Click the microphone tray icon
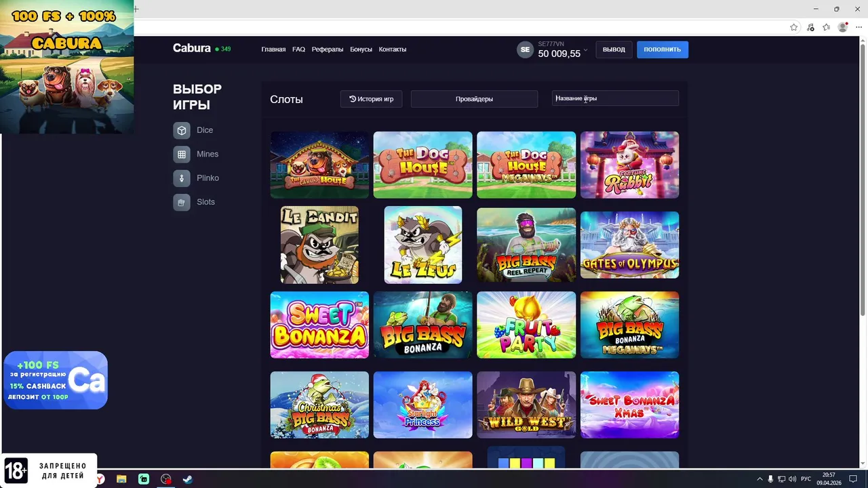The width and height of the screenshot is (868, 488). point(770,479)
